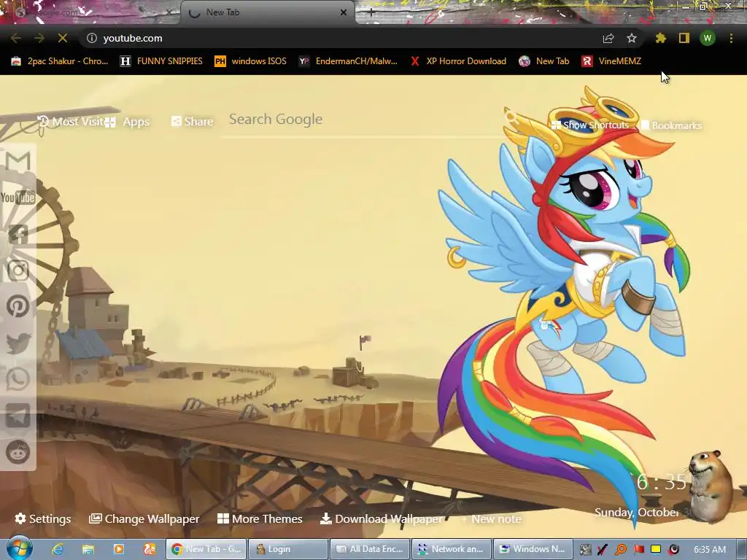747x560 pixels.
Task: Open YouTube sidebar icon
Action: 18,197
